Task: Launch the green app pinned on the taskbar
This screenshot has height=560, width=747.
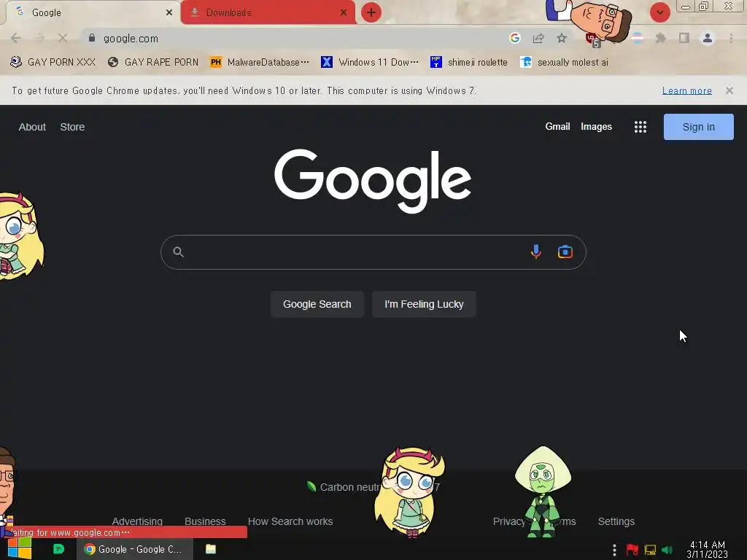Action: pyautogui.click(x=58, y=549)
